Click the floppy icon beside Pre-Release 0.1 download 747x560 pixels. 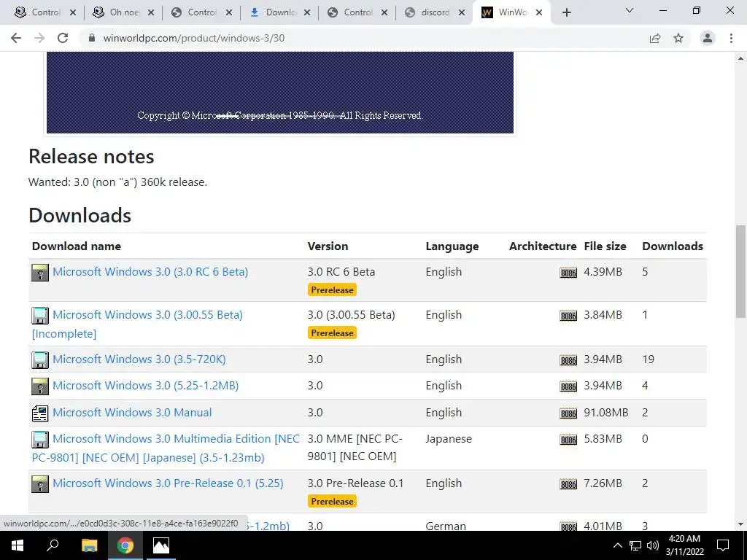[x=40, y=484]
